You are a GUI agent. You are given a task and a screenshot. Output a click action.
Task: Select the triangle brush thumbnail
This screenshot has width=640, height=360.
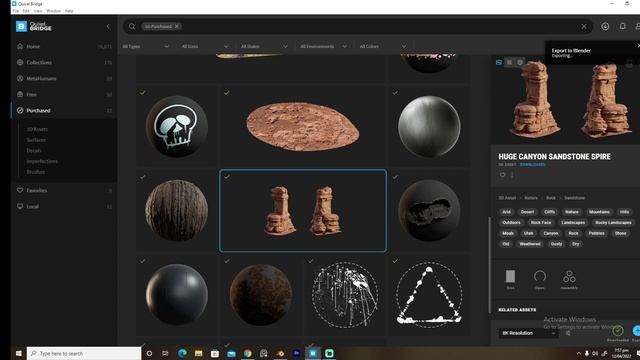pos(429,295)
